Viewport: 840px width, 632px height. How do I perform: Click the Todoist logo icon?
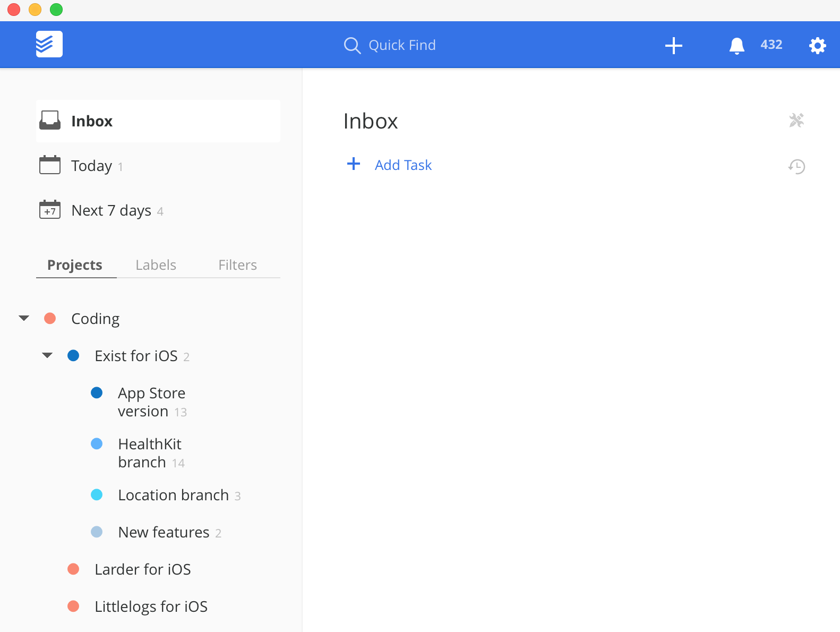tap(49, 44)
